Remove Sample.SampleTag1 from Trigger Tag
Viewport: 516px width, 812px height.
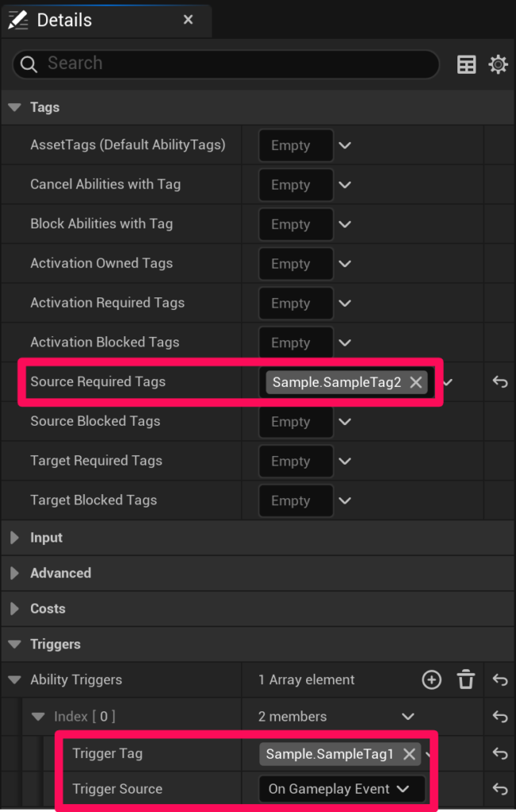tap(409, 754)
